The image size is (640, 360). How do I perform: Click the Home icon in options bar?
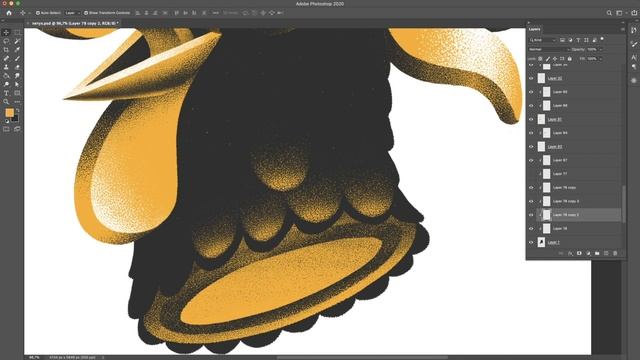[x=9, y=13]
